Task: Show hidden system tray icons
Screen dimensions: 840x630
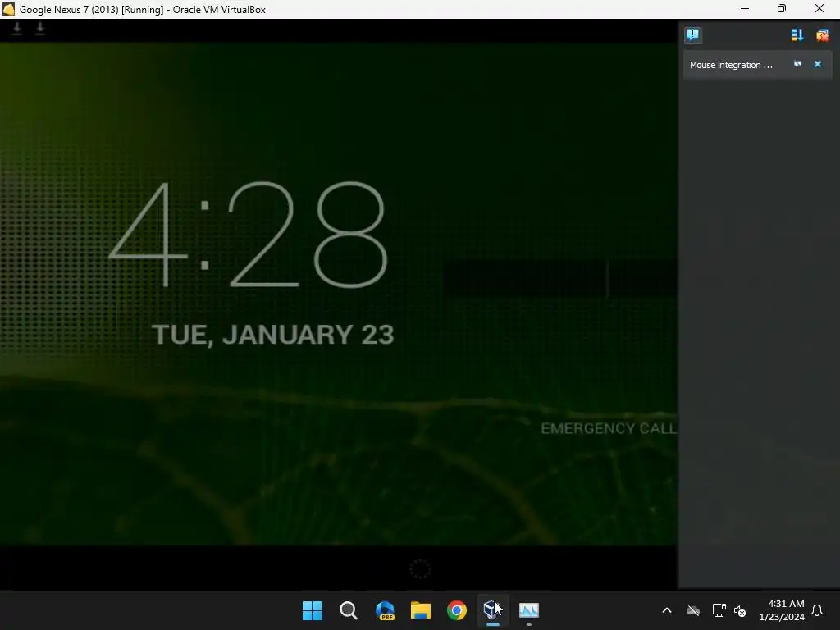Action: (x=667, y=610)
